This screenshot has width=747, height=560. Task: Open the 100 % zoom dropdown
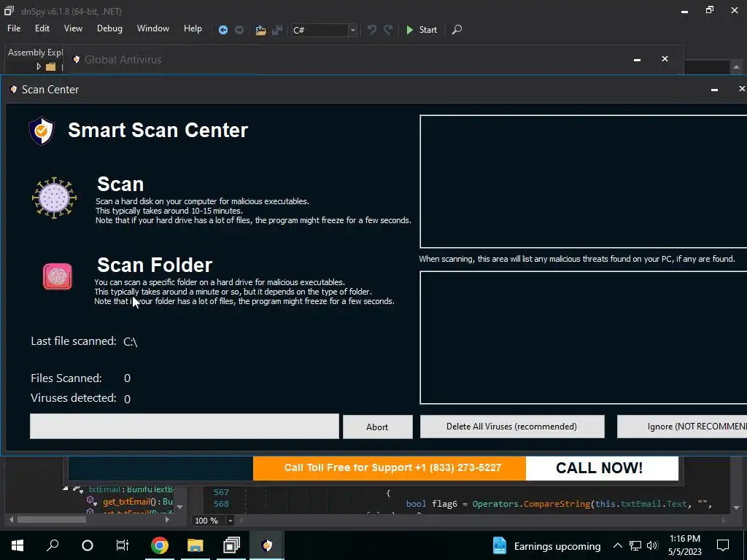click(x=230, y=521)
